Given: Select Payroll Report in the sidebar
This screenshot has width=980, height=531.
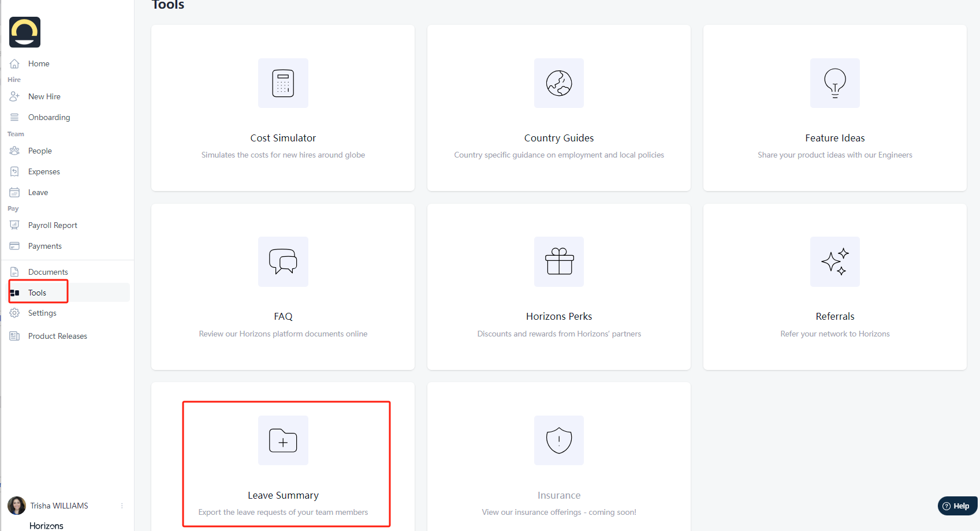Looking at the screenshot, I should 53,225.
